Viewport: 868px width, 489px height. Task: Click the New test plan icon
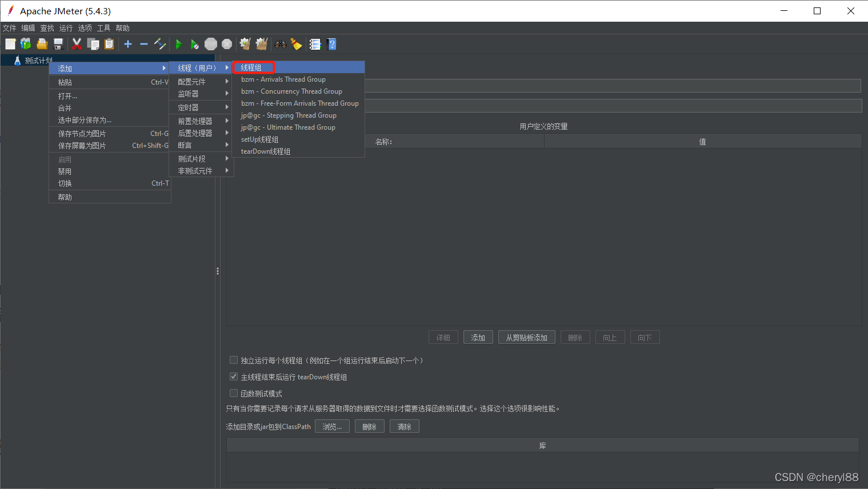pyautogui.click(x=10, y=44)
